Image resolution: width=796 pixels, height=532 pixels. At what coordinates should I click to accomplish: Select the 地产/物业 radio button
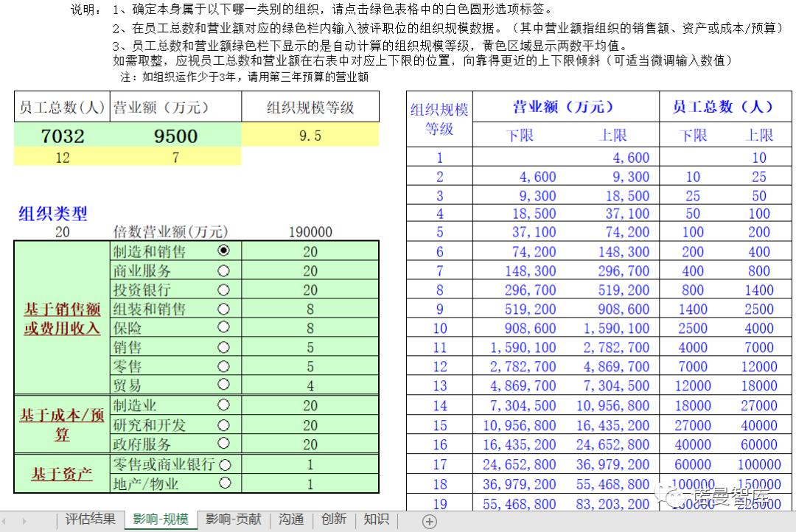pos(225,484)
